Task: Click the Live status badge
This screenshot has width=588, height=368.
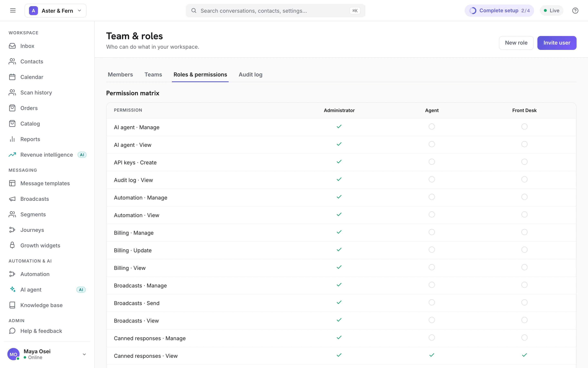Action: coord(551,10)
